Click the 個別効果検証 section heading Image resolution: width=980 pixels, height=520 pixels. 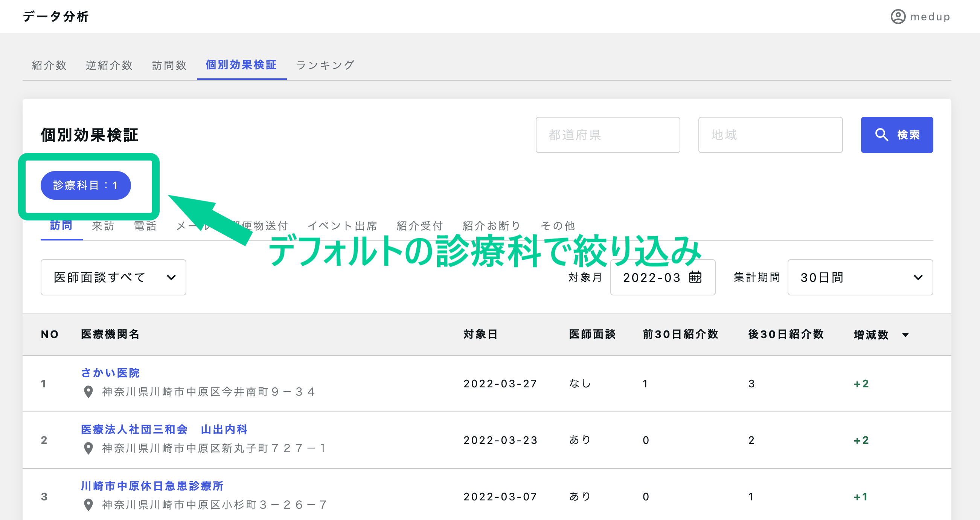(89, 135)
